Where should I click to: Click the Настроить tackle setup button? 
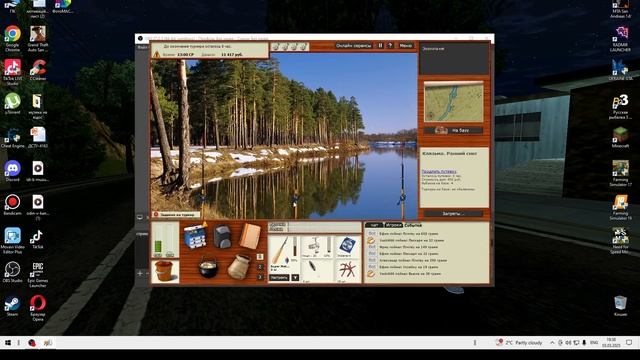tap(279, 278)
